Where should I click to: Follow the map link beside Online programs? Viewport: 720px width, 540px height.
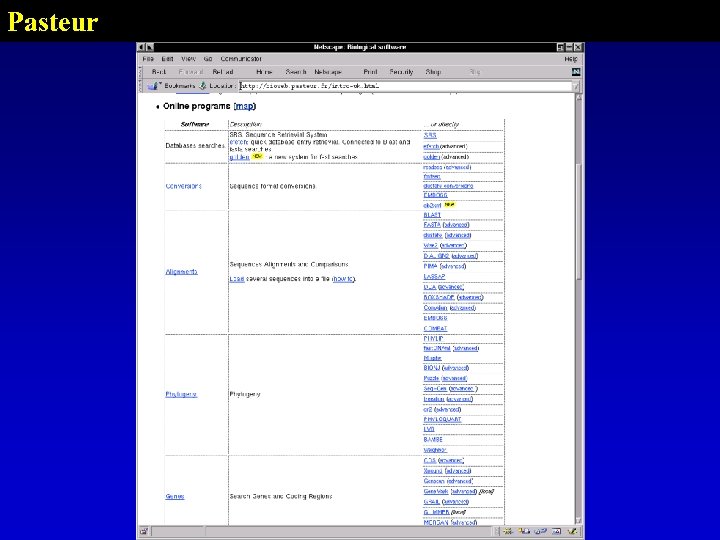tap(244, 106)
